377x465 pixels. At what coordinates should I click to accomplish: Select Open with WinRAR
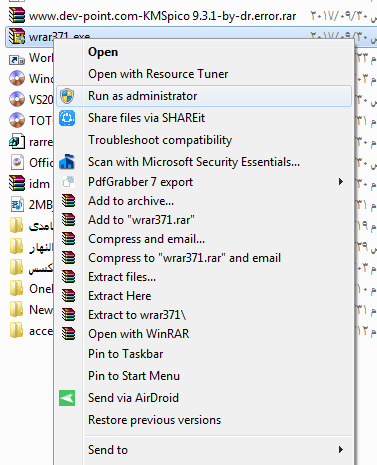pyautogui.click(x=204, y=334)
